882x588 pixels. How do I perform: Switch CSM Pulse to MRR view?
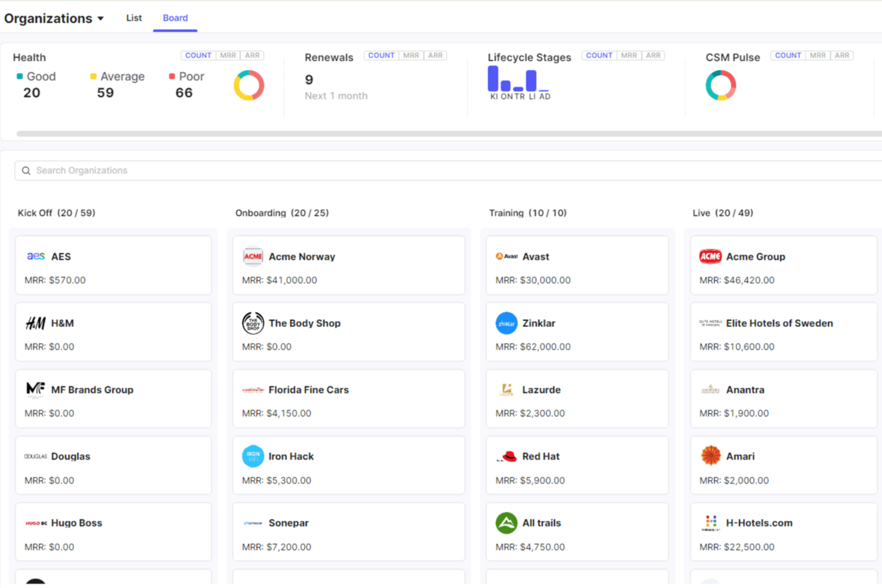click(817, 55)
